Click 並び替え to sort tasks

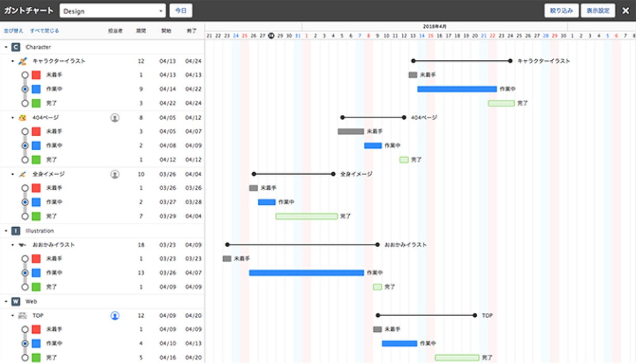click(14, 31)
